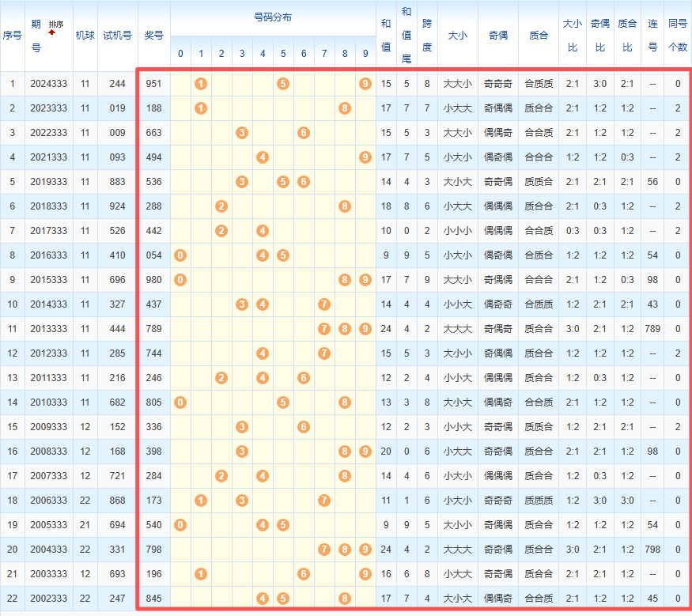Select the 号码分布 header
The image size is (692, 616).
coord(273,17)
